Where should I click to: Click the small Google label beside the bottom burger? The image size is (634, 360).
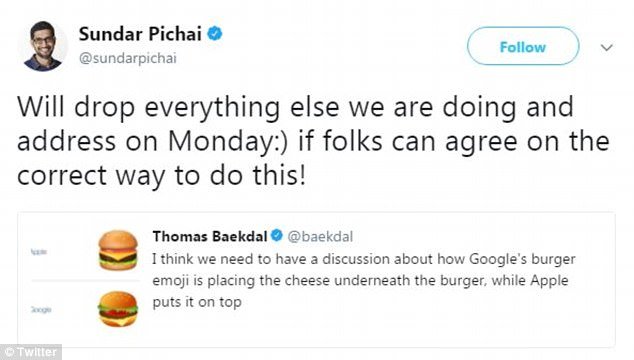[41, 310]
